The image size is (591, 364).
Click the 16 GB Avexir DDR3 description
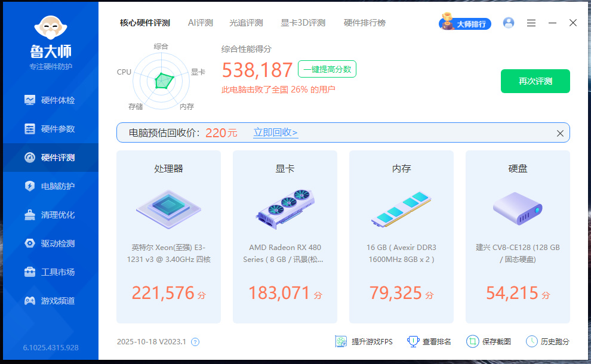coord(401,253)
